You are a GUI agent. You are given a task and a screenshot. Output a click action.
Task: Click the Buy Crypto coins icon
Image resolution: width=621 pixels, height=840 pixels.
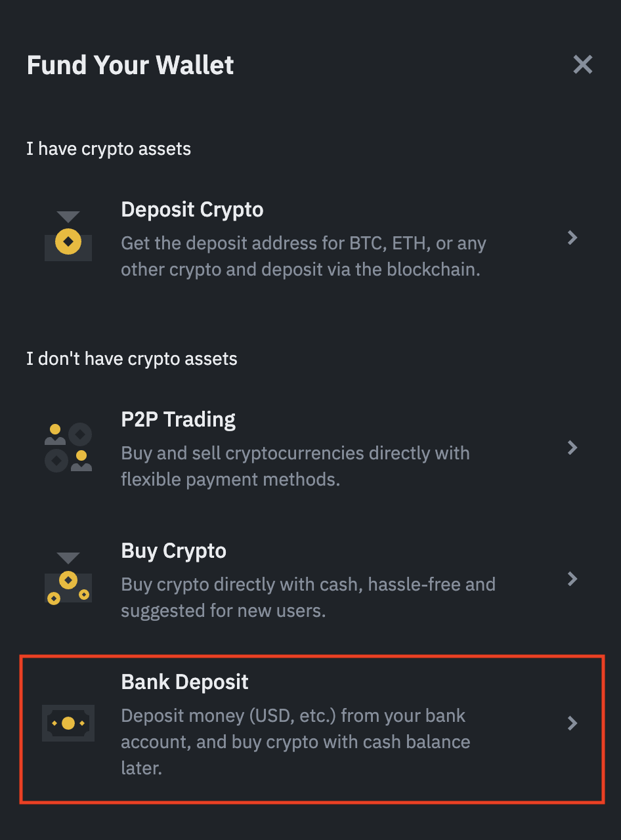pos(68,579)
